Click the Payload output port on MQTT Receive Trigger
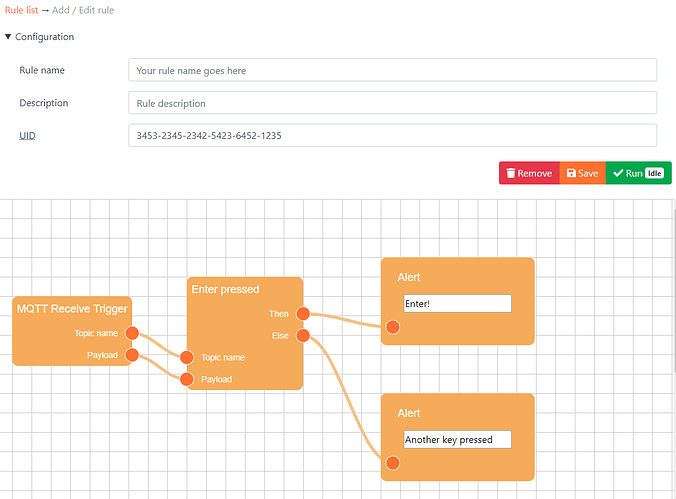 pos(132,355)
